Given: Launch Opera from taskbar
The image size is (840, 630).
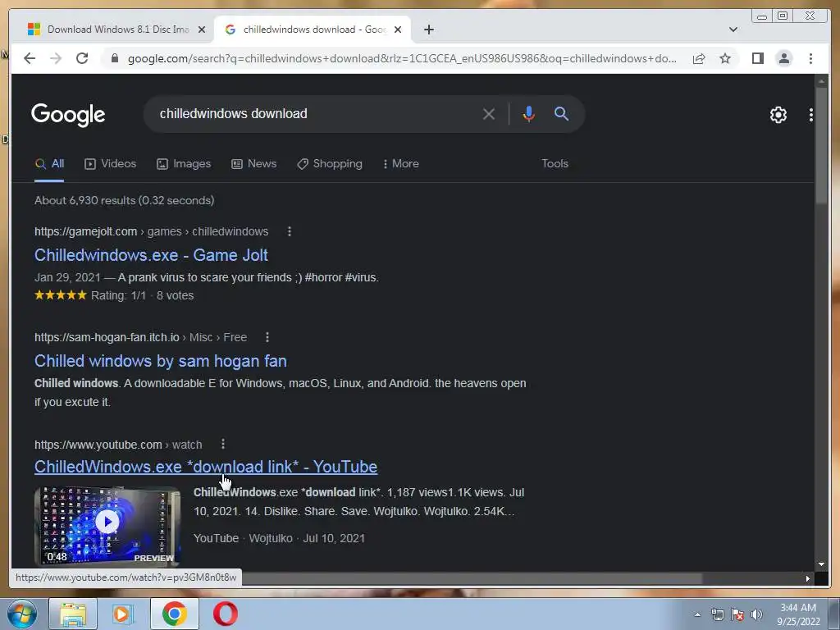Looking at the screenshot, I should (225, 614).
